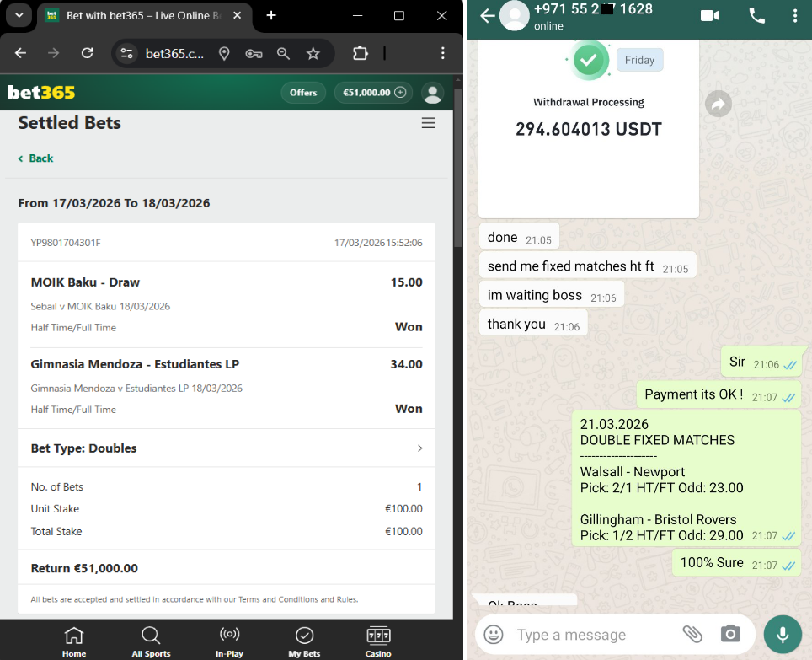Click the Type a message field
Viewport: 812px width, 660px height.
point(590,635)
